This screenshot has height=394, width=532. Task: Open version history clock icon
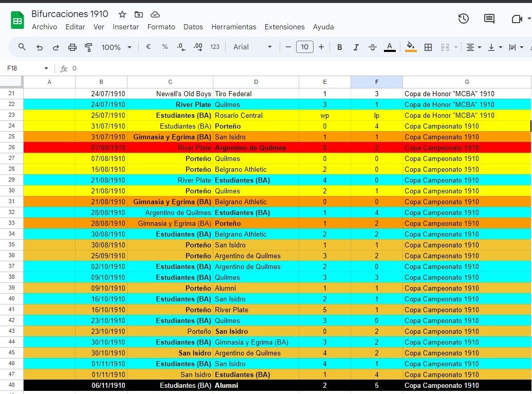coord(464,19)
